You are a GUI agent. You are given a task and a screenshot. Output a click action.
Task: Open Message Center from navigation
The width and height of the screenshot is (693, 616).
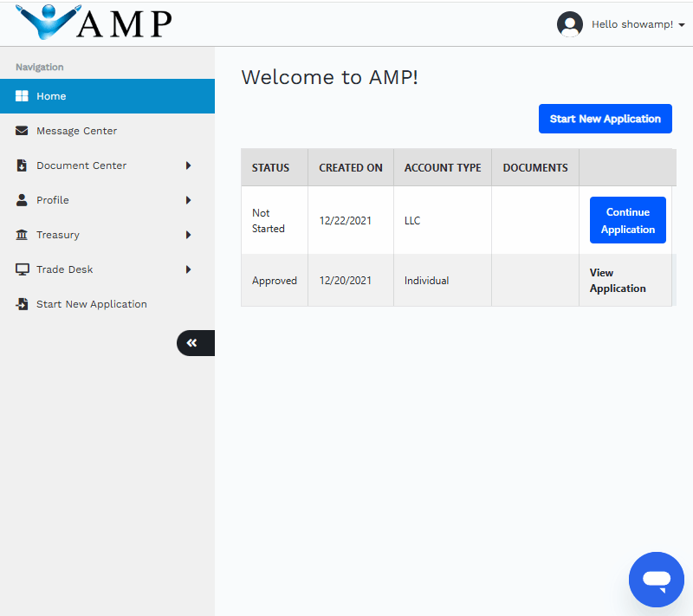click(76, 131)
